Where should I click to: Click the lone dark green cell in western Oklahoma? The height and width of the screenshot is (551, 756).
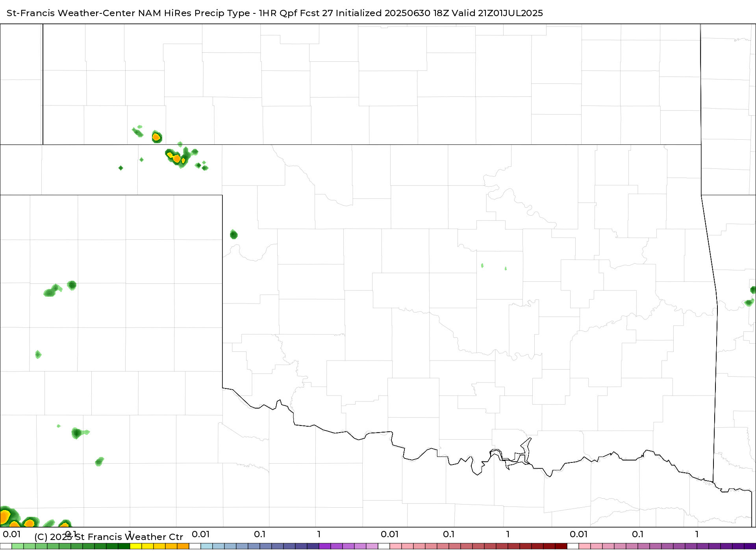click(x=233, y=235)
